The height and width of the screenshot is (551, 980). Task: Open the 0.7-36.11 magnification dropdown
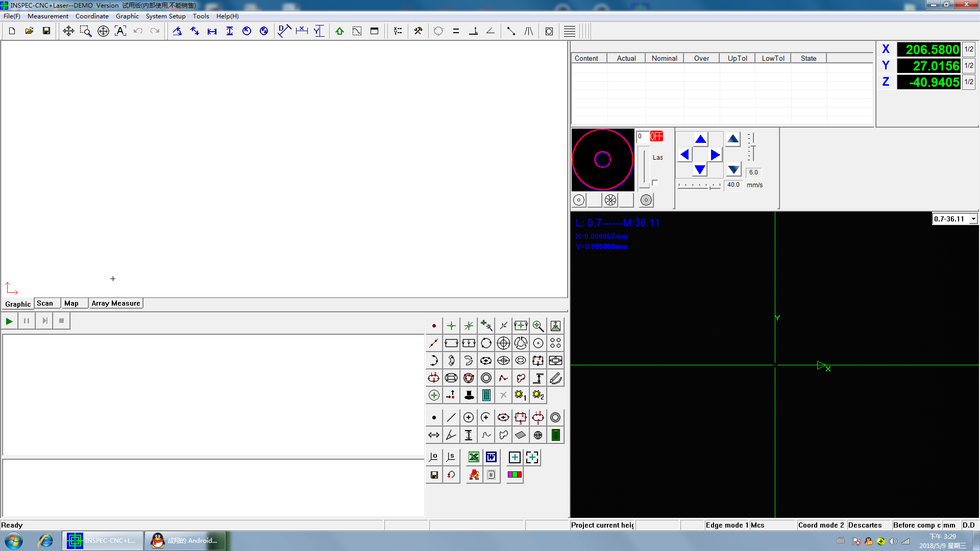click(x=973, y=219)
